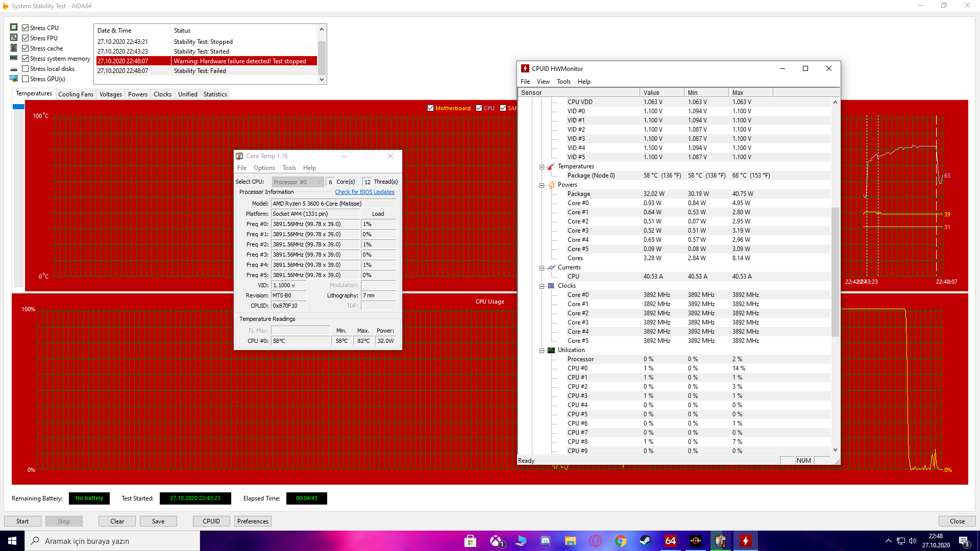Click the Windows search box
Viewport: 980px width, 551px height.
pyautogui.click(x=112, y=541)
